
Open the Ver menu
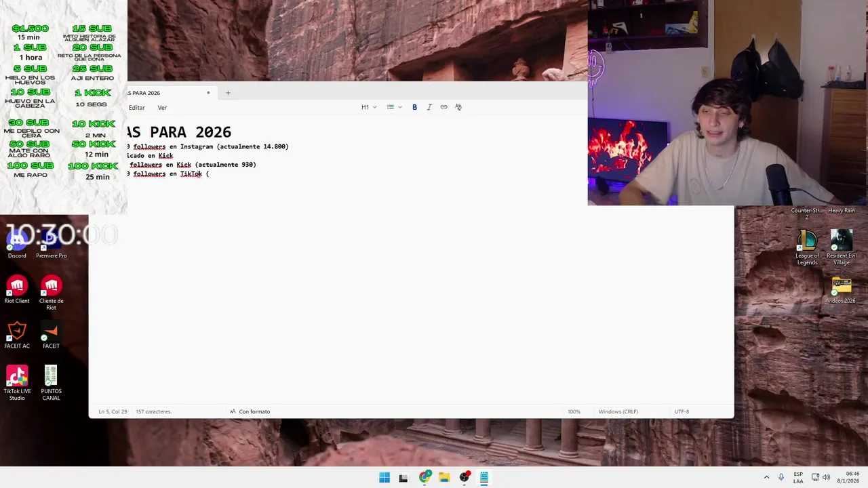[x=162, y=108]
